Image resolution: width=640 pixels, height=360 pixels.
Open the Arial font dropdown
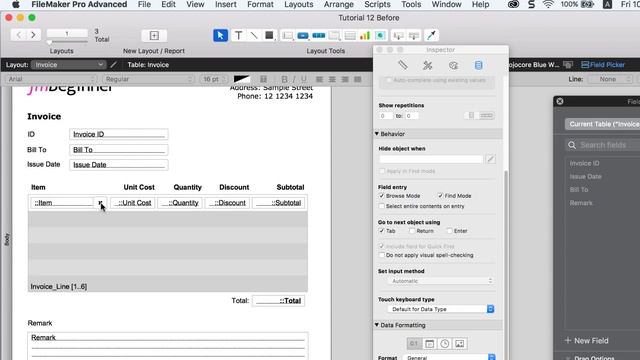pyautogui.click(x=51, y=79)
